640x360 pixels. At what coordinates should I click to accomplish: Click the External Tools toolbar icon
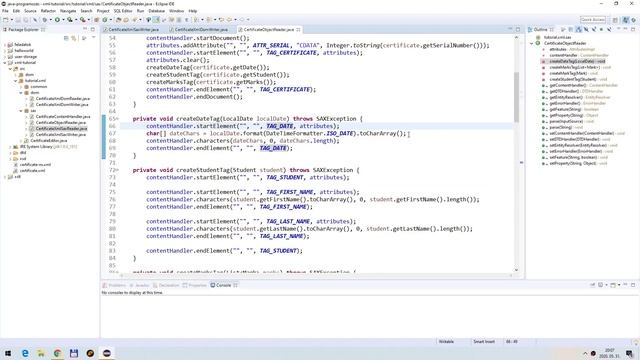(x=82, y=20)
